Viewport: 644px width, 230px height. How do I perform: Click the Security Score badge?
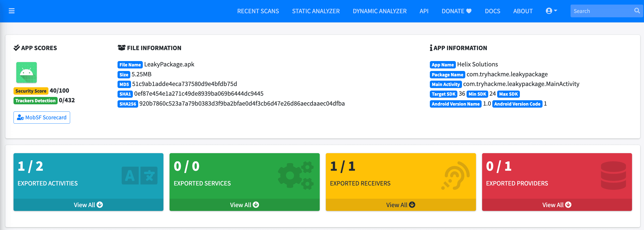31,91
